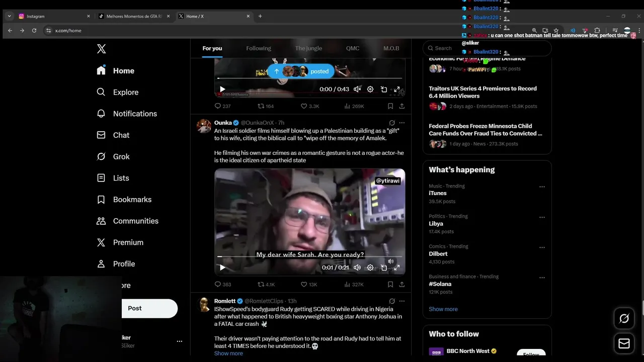The height and width of the screenshot is (362, 644).
Task: Open Traitors UK Series 4 news story
Action: click(487, 98)
